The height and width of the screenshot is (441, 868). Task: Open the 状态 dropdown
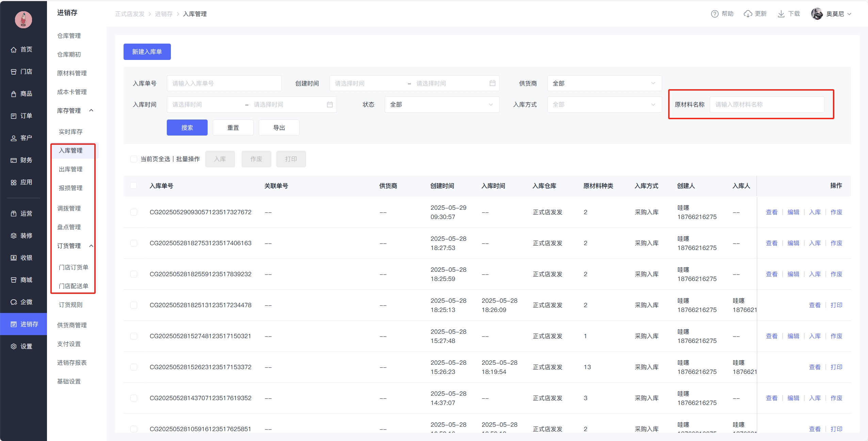click(x=441, y=105)
